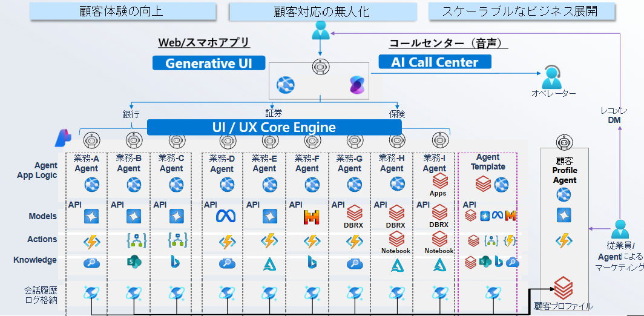
Task: Click the 業務-E Agent title
Action: (x=264, y=163)
